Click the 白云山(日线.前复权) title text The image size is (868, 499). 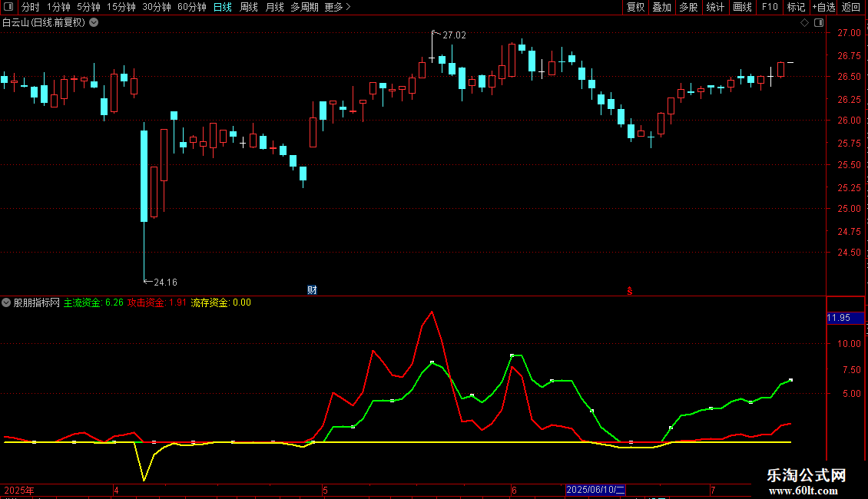click(x=44, y=23)
